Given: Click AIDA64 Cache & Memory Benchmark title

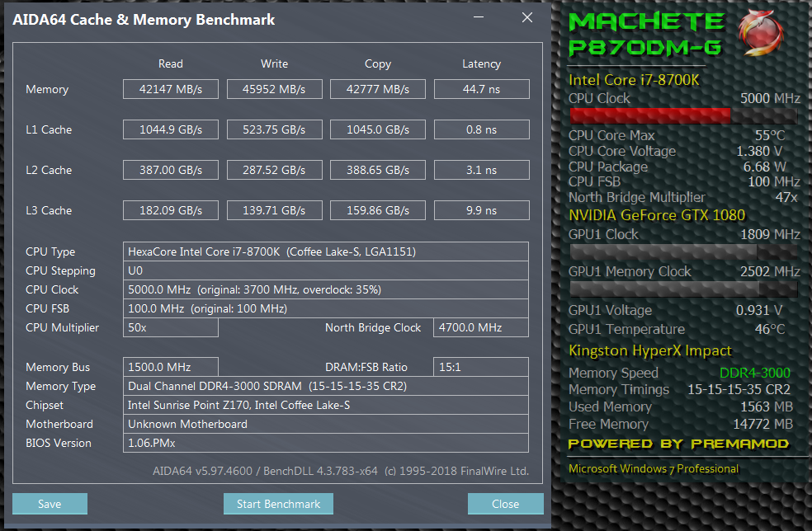Looking at the screenshot, I should click(x=144, y=20).
